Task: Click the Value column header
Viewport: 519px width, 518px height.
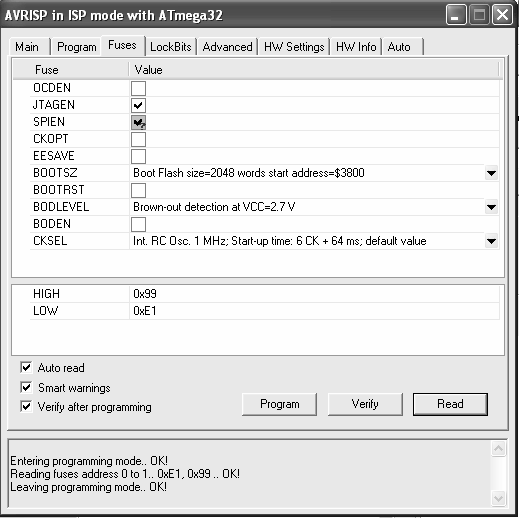Action: (x=314, y=70)
